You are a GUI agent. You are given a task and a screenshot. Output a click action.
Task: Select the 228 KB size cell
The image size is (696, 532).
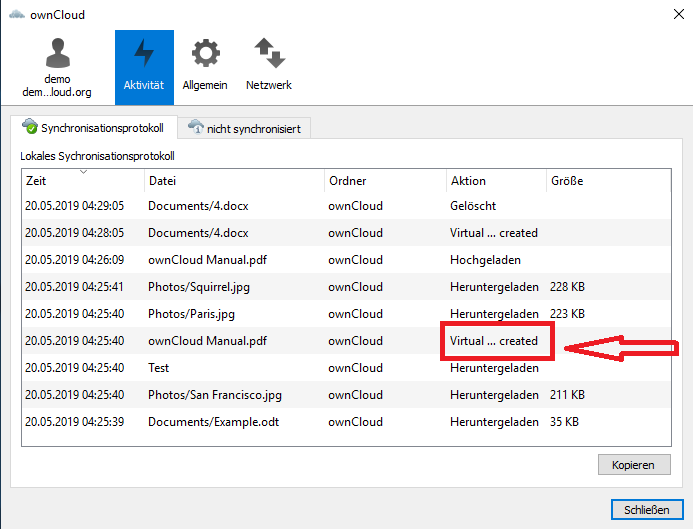[567, 287]
